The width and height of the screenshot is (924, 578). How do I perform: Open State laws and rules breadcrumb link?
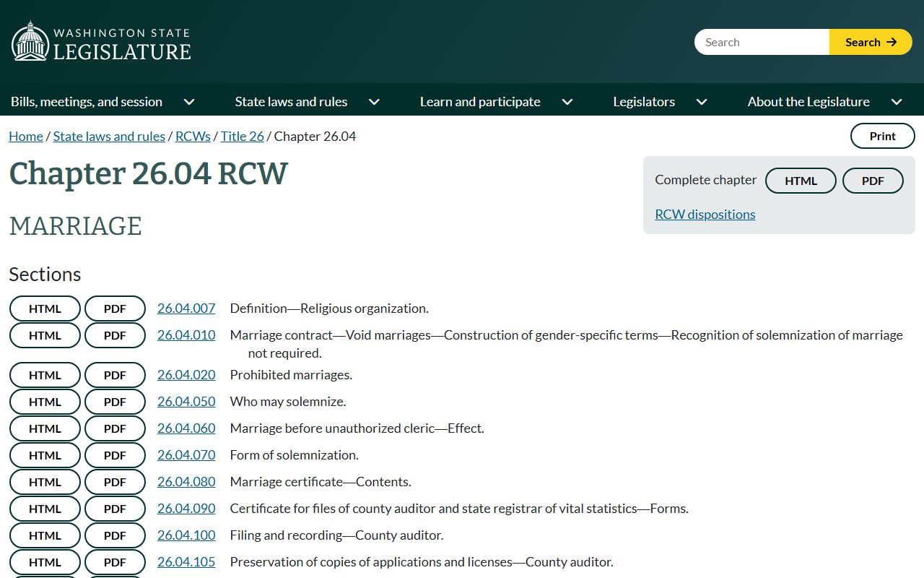point(109,137)
